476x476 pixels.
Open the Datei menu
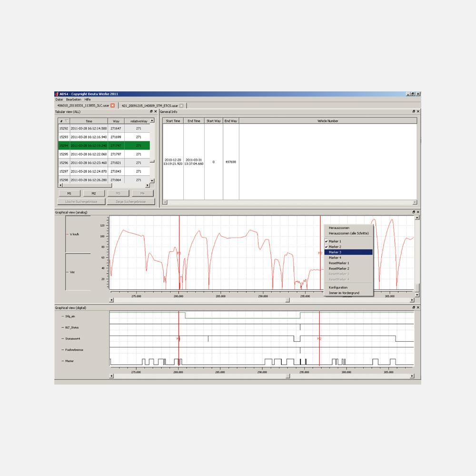59,99
